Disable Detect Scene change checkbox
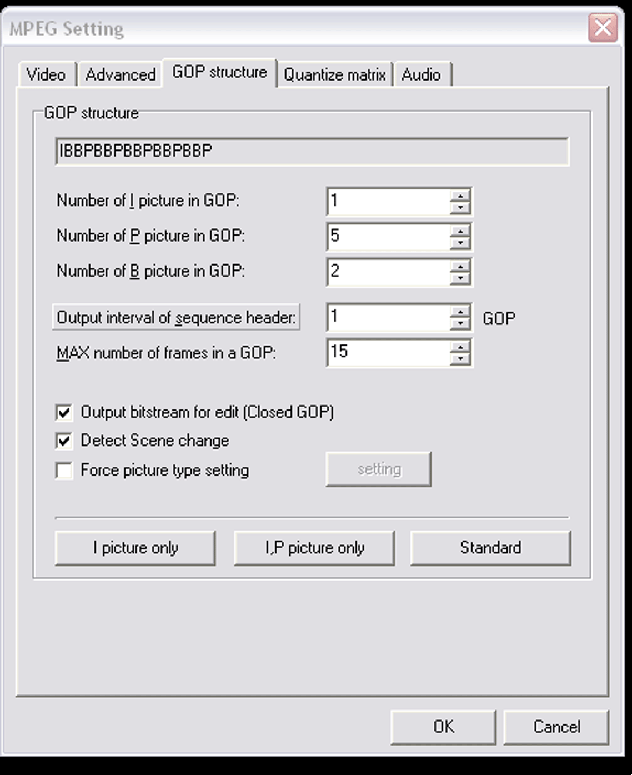 click(64, 441)
